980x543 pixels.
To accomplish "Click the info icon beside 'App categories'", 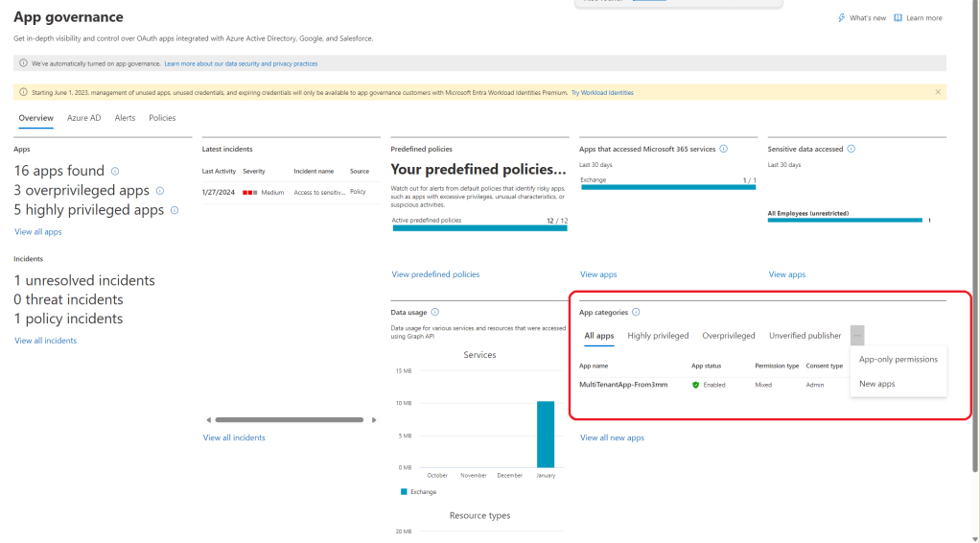I will point(636,312).
